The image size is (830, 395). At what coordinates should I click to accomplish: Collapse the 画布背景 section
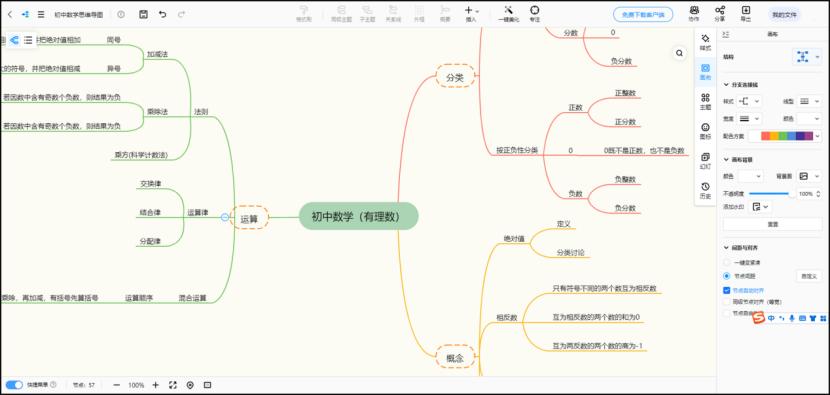(x=726, y=159)
